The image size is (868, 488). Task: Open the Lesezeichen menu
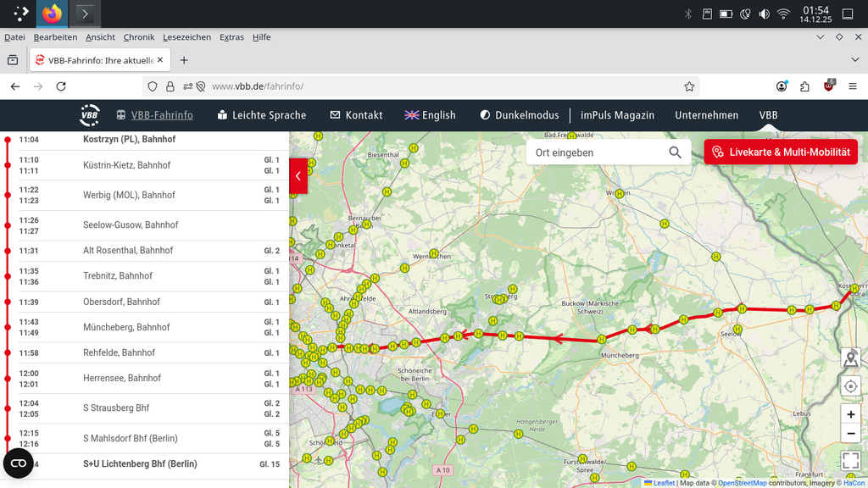(x=186, y=37)
